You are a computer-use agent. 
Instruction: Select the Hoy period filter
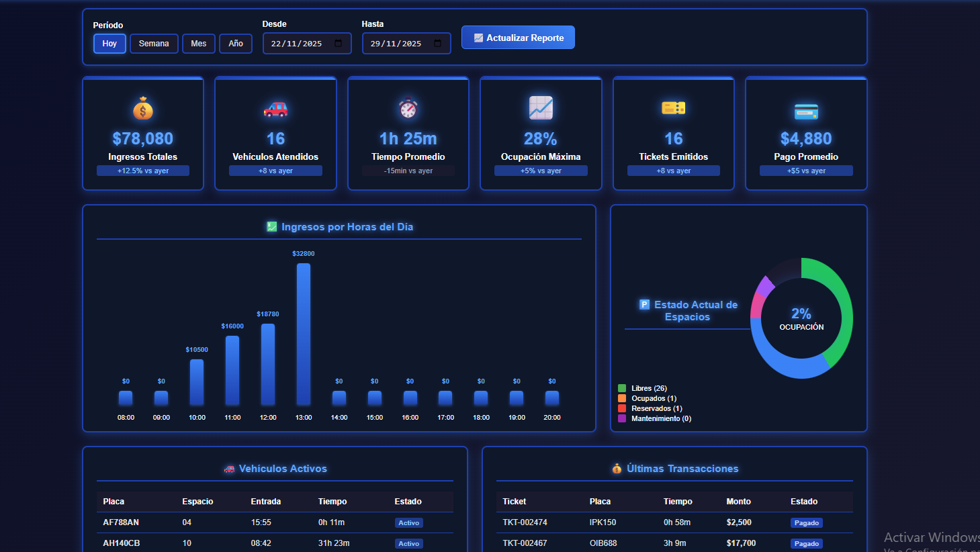[x=109, y=44]
